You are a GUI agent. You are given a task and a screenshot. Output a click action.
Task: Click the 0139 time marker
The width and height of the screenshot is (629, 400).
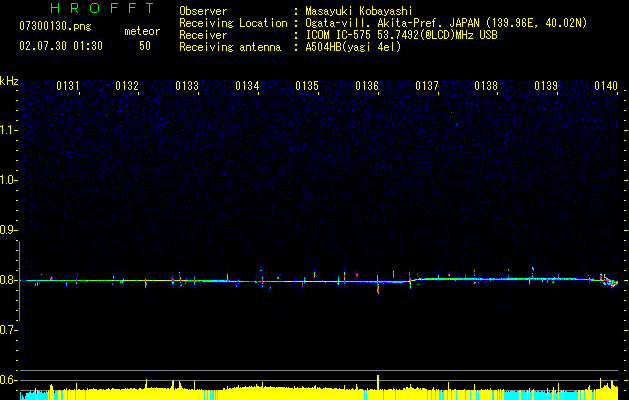[546, 86]
